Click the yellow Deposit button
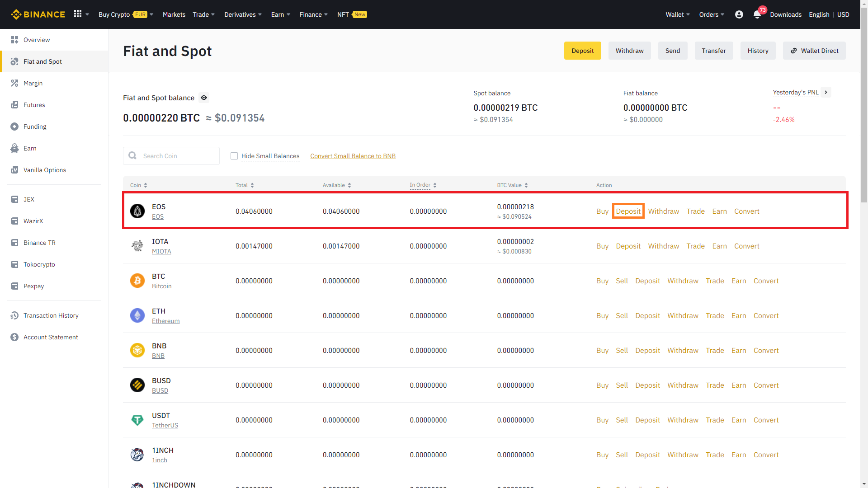 [x=582, y=51]
